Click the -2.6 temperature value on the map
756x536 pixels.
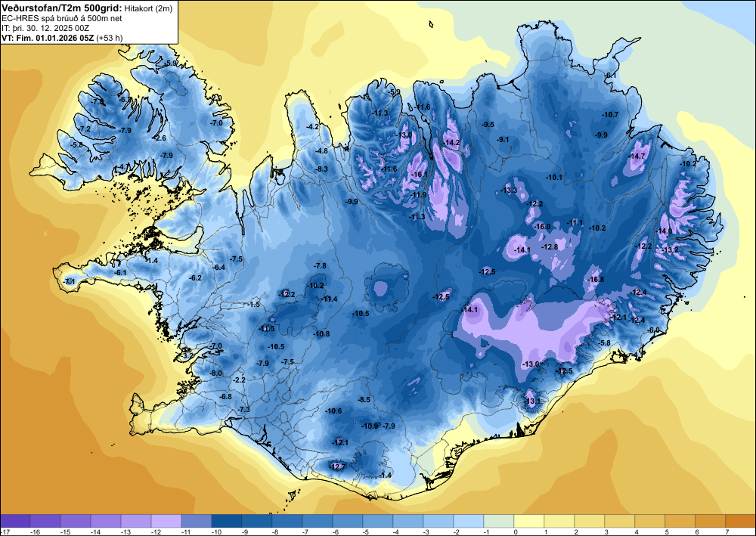click(160, 138)
